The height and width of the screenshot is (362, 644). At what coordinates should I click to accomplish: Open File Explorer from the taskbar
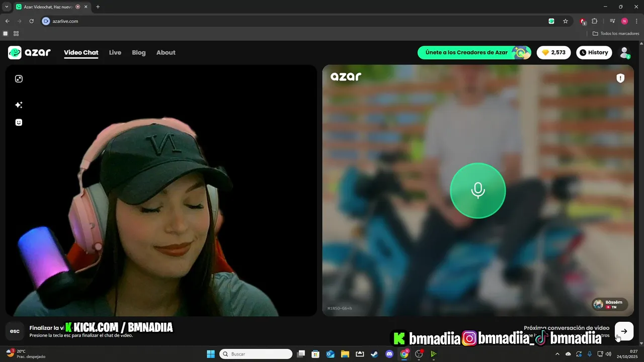[345, 354]
